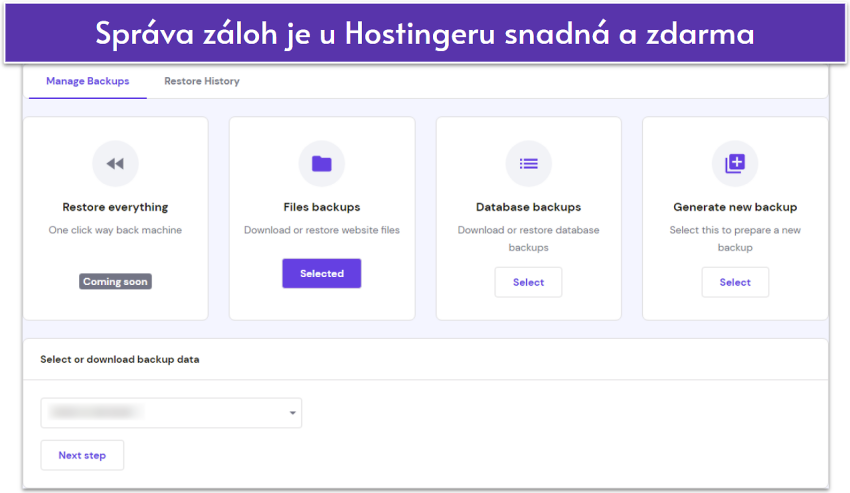Viewport: 850px width, 493px height.
Task: Click the Restore everything heading
Action: (x=115, y=207)
